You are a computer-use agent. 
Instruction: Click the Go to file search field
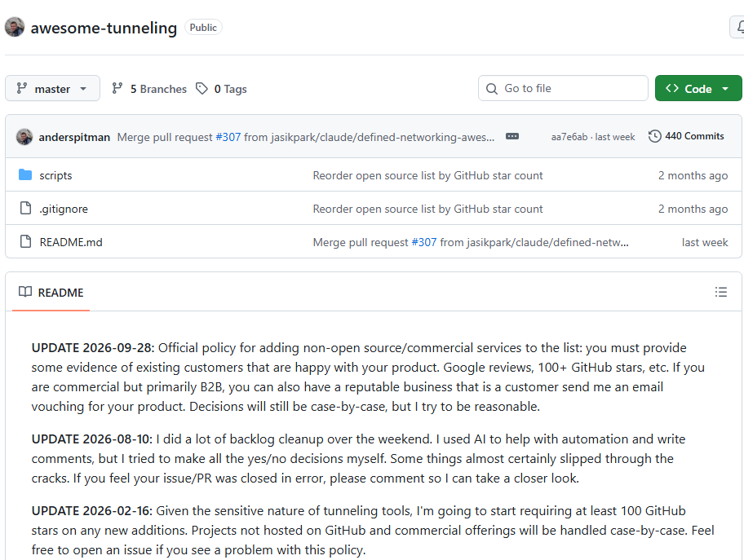(x=563, y=88)
